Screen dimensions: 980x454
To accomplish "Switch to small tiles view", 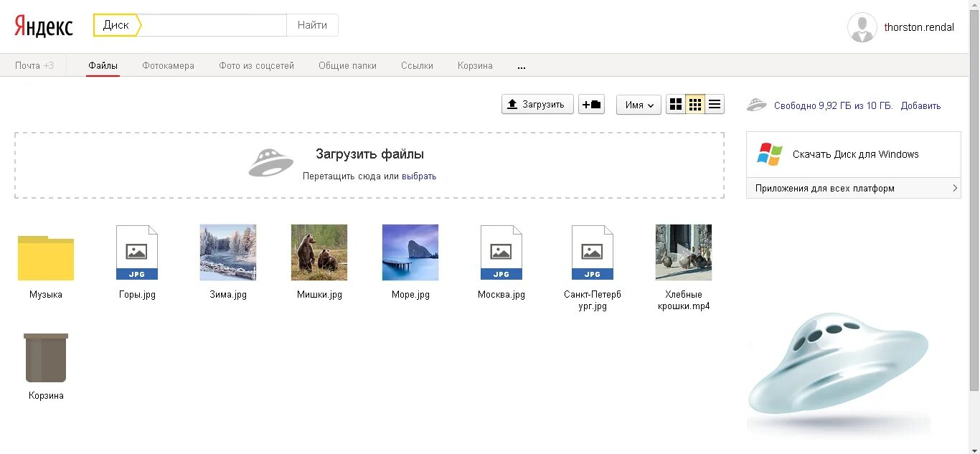I will pyautogui.click(x=695, y=105).
